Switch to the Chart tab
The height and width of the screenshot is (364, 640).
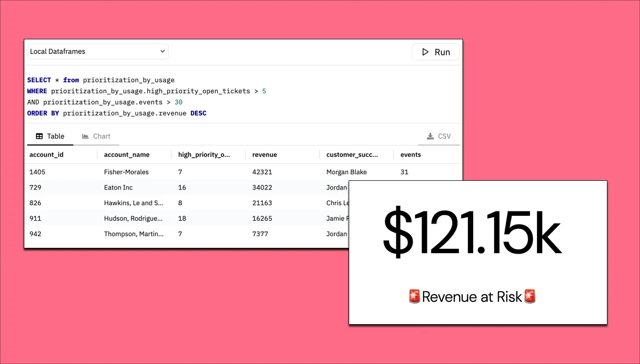tap(96, 136)
